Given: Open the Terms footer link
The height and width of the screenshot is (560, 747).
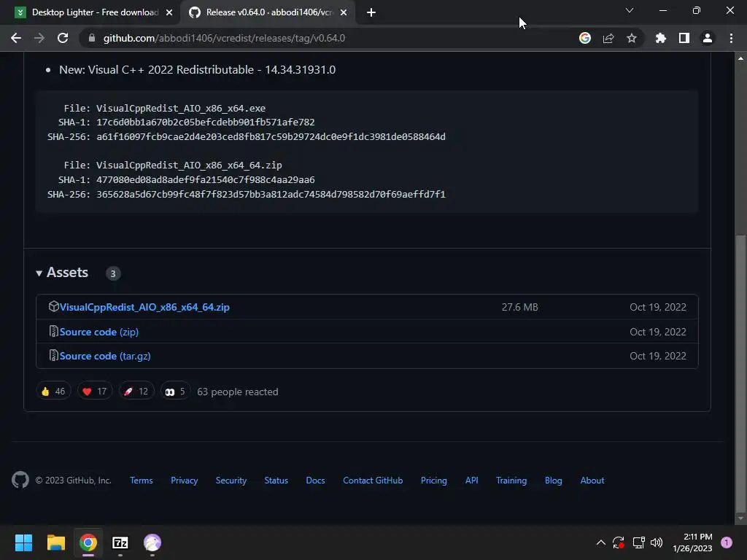Looking at the screenshot, I should (x=142, y=481).
